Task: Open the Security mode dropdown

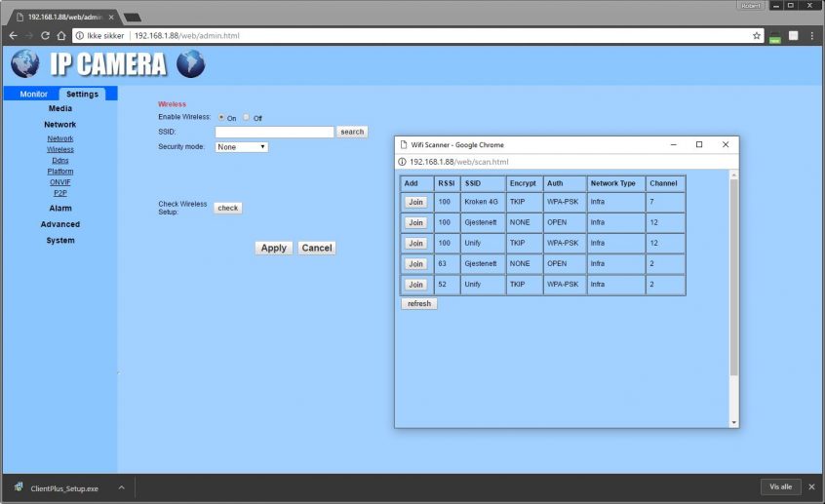Action: point(241,147)
